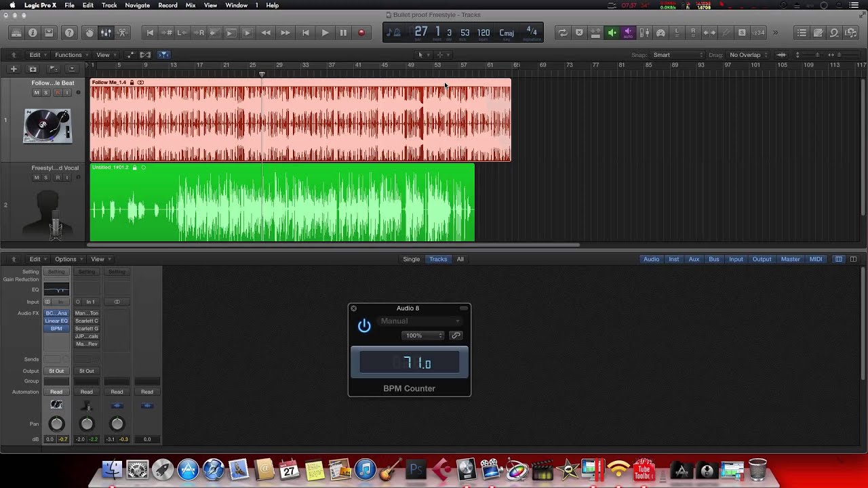The width and height of the screenshot is (868, 488).
Task: Mute the Freestyl...d Vocal track
Action: coord(37,178)
